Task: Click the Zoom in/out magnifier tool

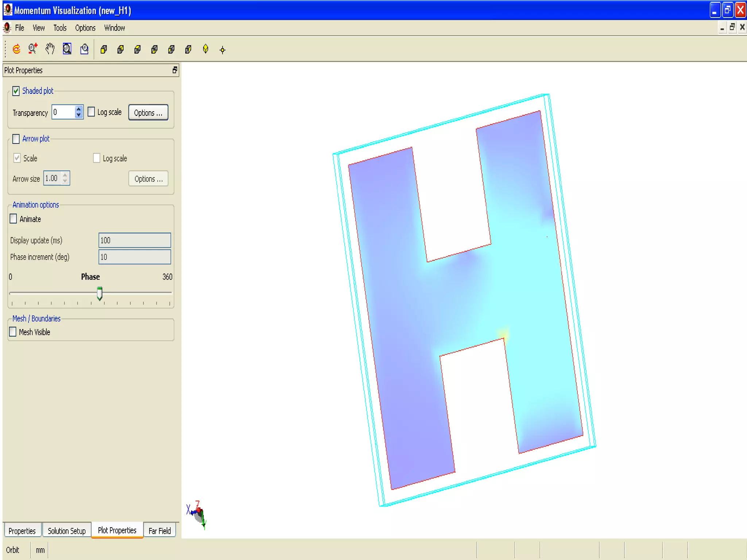Action: pyautogui.click(x=33, y=49)
